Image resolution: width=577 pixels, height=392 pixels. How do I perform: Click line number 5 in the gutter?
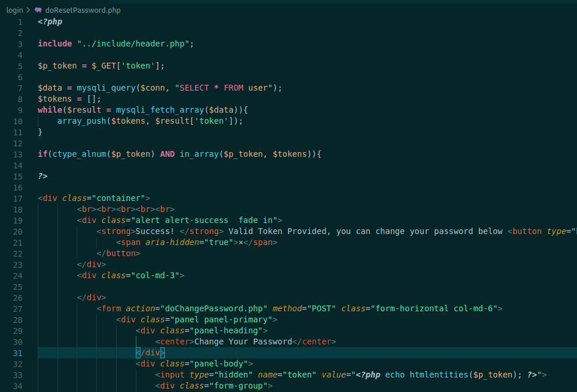point(20,66)
